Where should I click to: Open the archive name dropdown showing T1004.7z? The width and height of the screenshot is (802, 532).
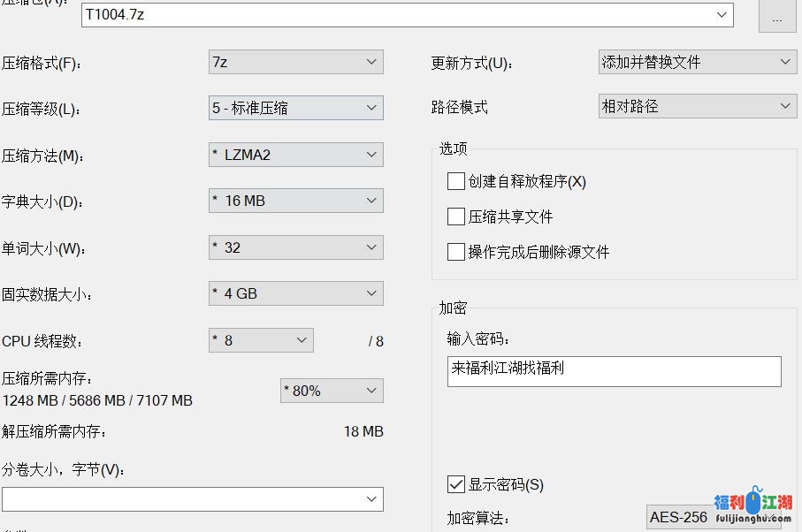[x=407, y=15]
